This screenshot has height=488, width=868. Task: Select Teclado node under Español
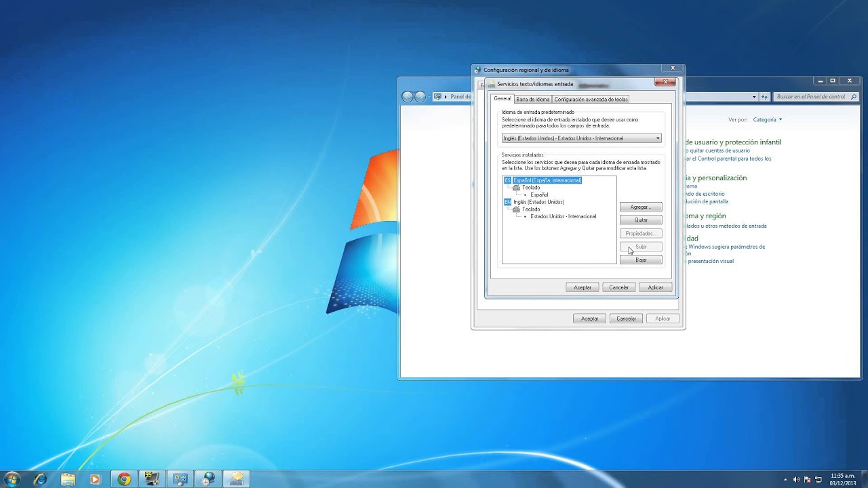click(531, 187)
